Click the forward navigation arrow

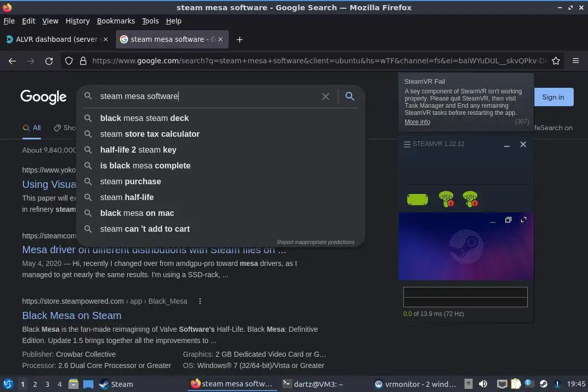click(31, 61)
